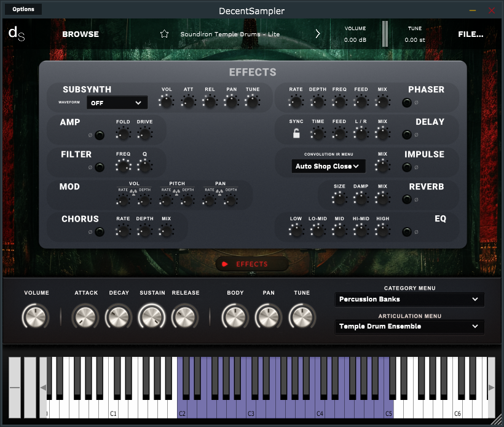This screenshot has width=504, height=427.
Task: Click the favorite star icon beside preset name
Action: point(164,34)
